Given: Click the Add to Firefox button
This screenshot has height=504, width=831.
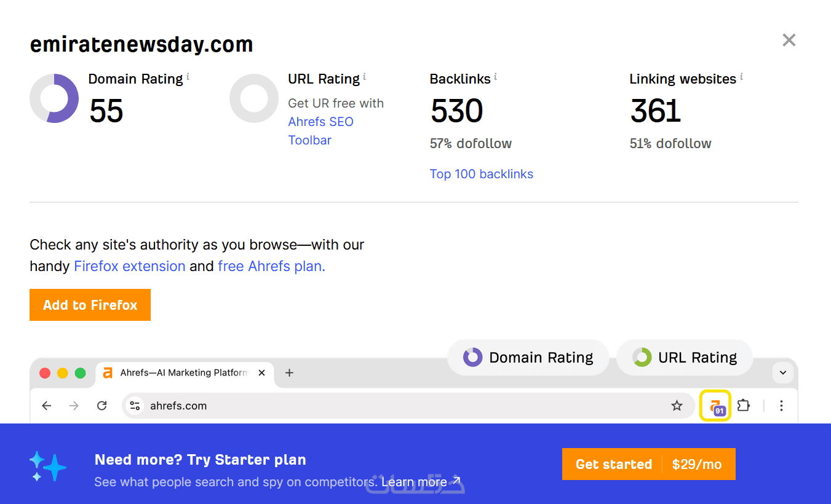Looking at the screenshot, I should point(90,305).
